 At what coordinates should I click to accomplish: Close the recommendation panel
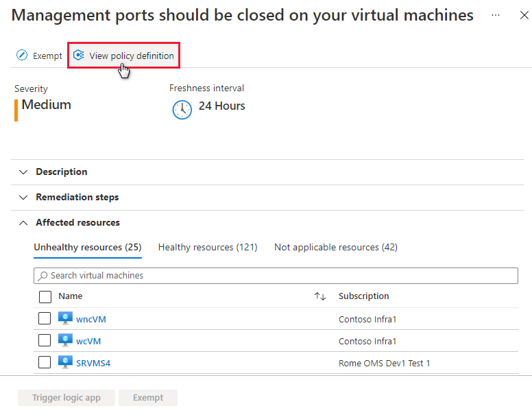click(x=524, y=15)
